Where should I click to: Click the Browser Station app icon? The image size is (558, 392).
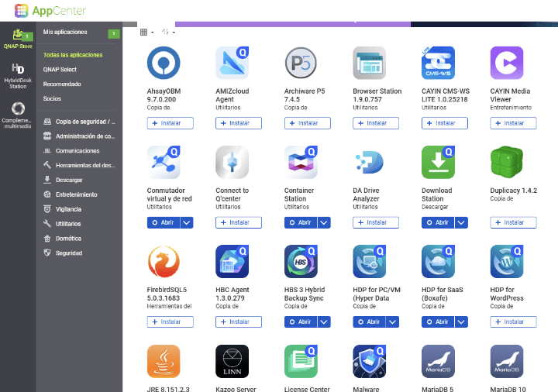click(x=370, y=63)
